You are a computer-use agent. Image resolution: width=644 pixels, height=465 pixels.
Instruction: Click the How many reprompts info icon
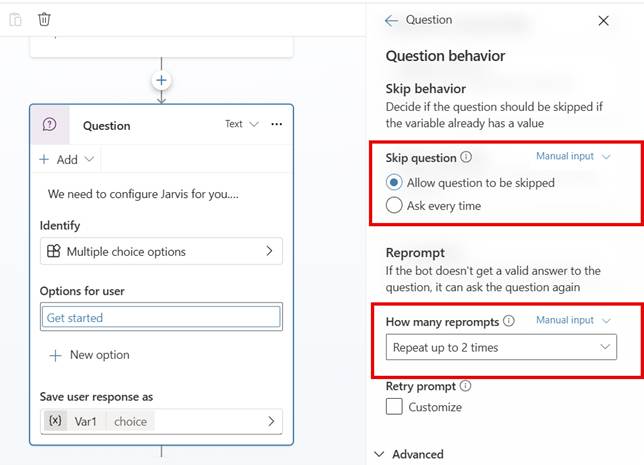pyautogui.click(x=509, y=321)
